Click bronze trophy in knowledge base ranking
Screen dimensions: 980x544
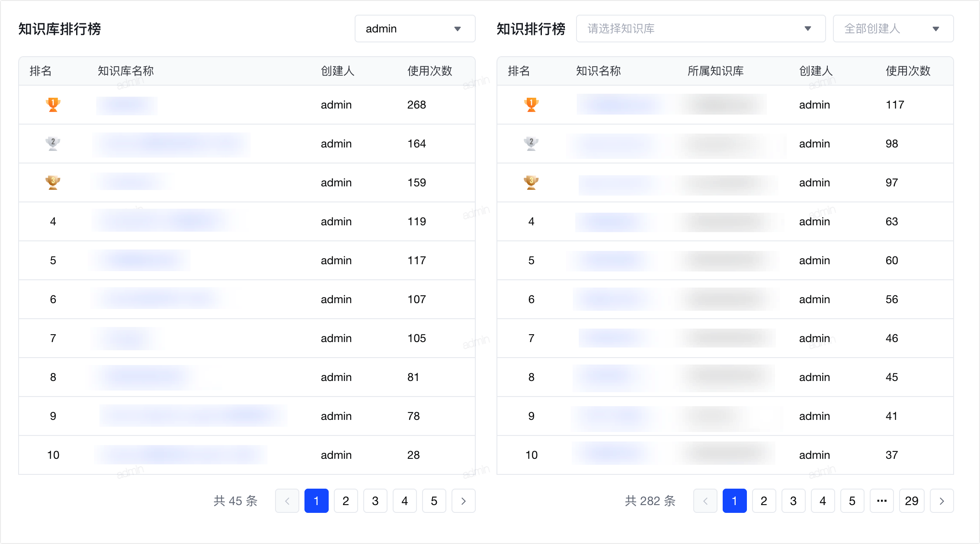(53, 182)
